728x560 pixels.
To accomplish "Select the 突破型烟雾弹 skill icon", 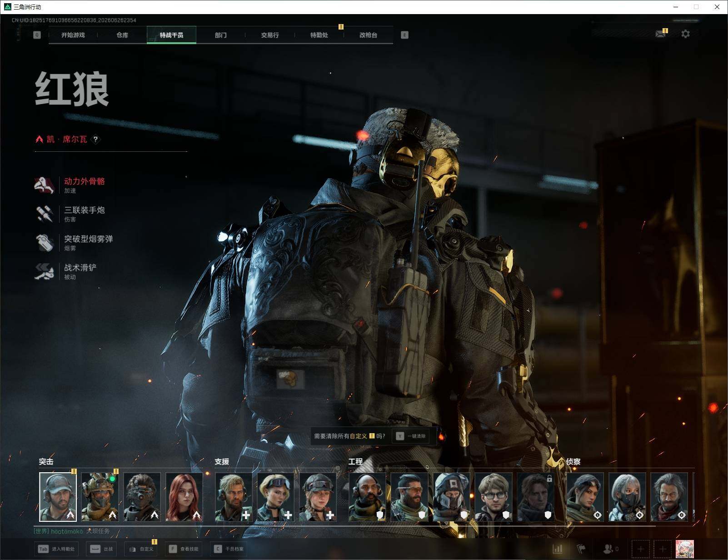I will pos(44,242).
